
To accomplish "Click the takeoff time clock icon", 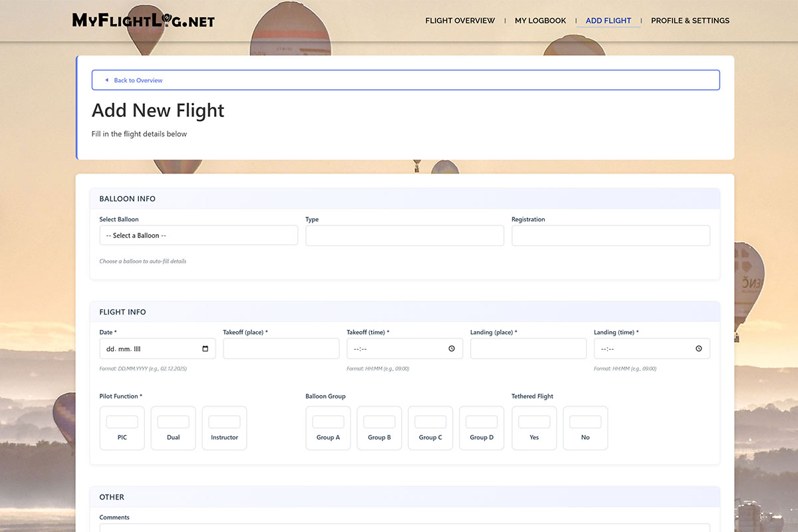I will tap(452, 348).
